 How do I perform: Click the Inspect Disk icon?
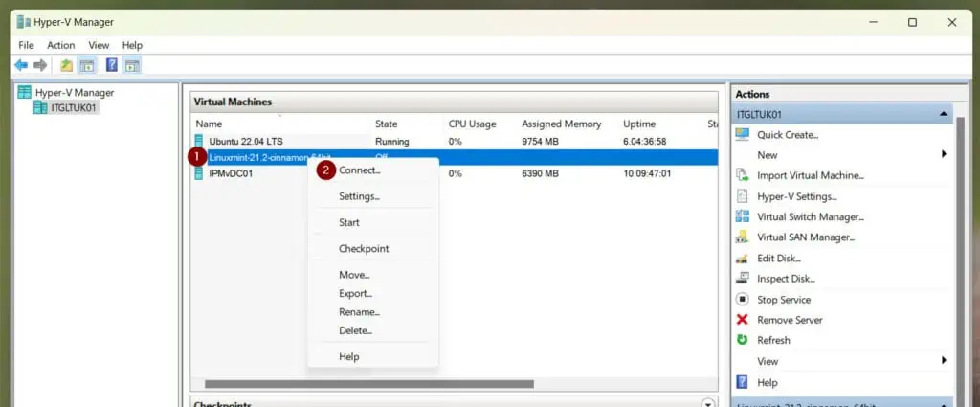(742, 279)
